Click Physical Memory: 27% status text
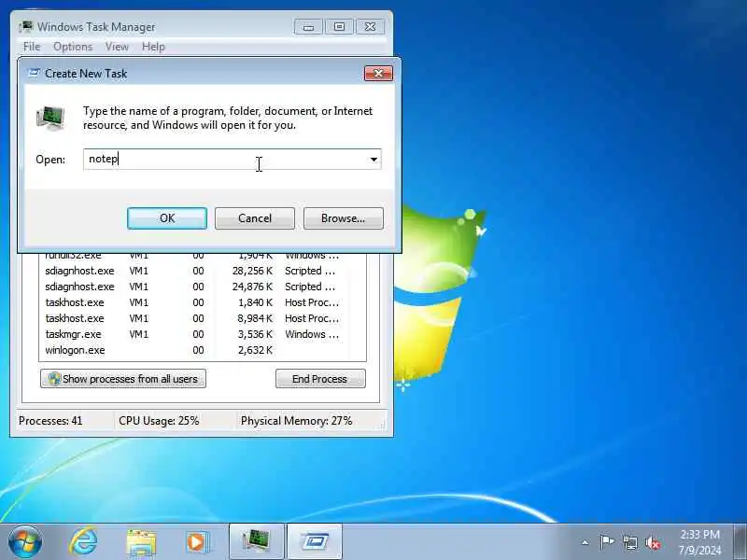Image resolution: width=747 pixels, height=560 pixels. (x=296, y=421)
